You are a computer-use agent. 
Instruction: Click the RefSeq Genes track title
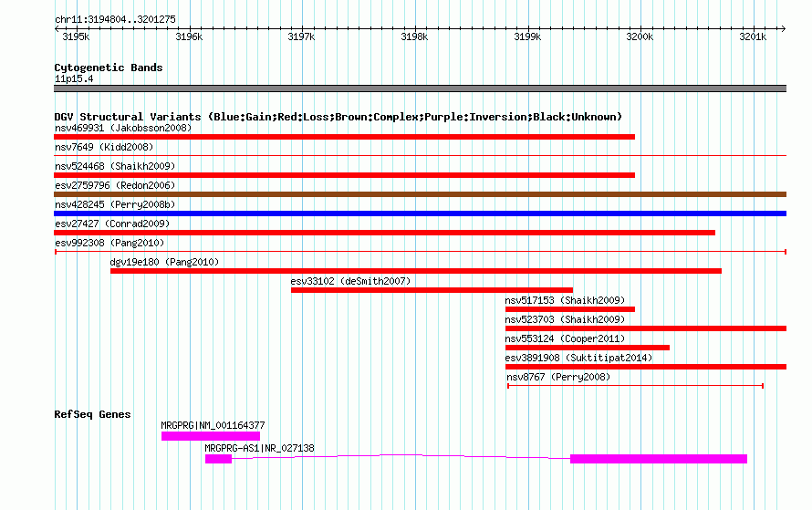point(92,414)
